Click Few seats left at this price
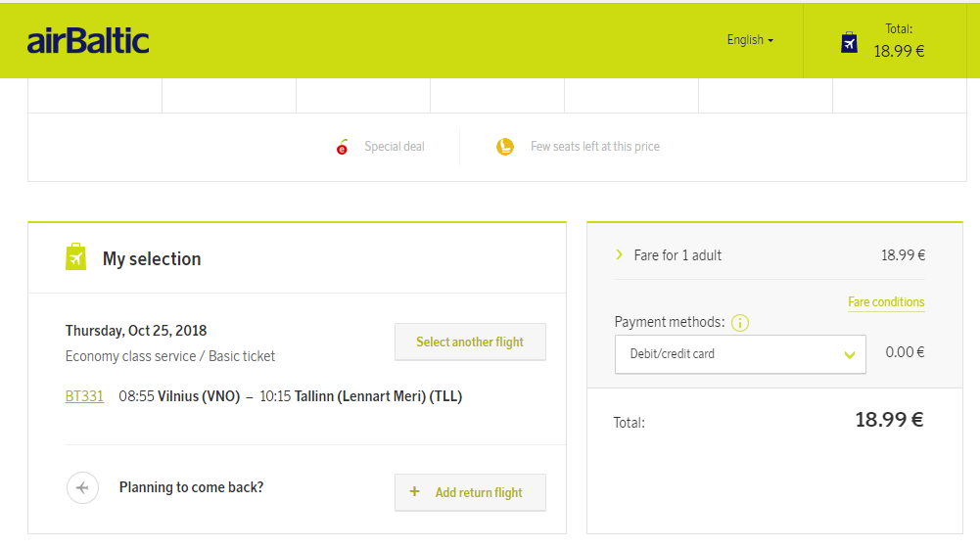The image size is (980, 548). pos(595,146)
